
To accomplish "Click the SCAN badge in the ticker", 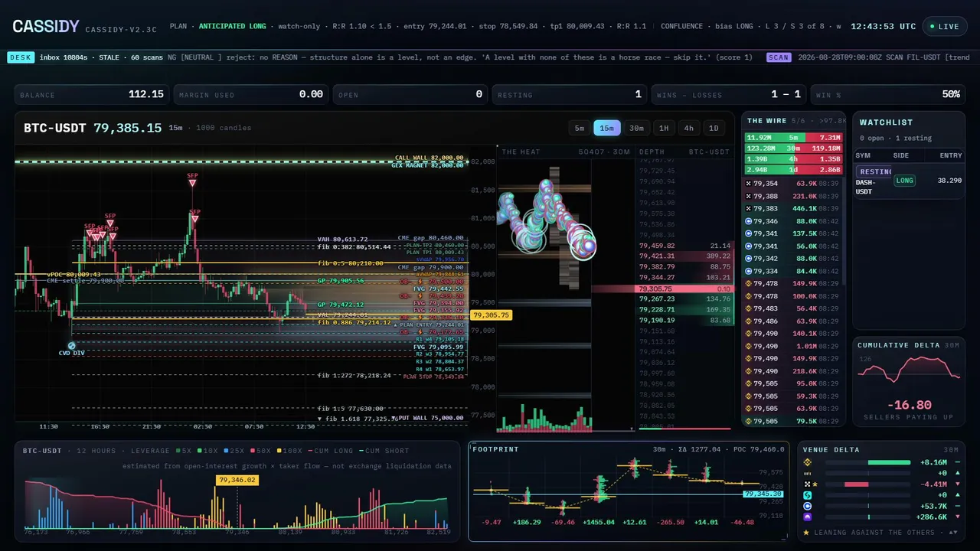I will [x=779, y=57].
